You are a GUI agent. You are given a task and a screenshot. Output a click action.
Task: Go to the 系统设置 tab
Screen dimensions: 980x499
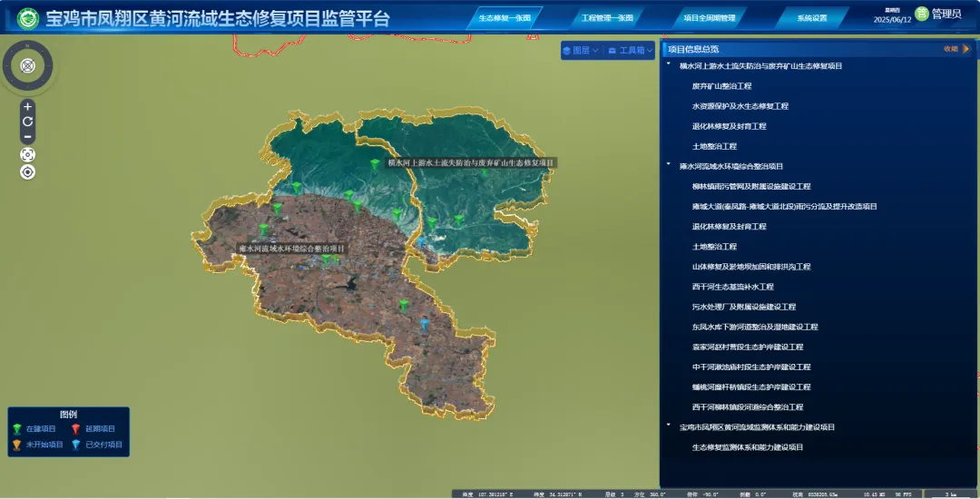[811, 17]
